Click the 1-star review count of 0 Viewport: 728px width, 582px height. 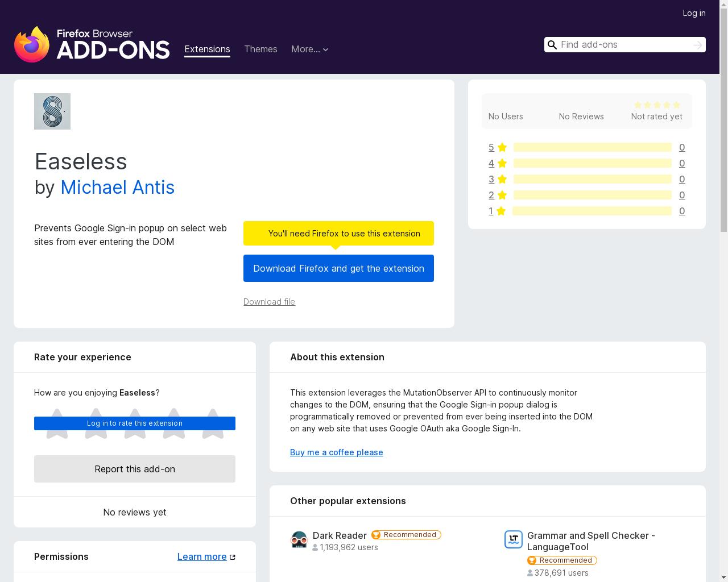point(682,211)
